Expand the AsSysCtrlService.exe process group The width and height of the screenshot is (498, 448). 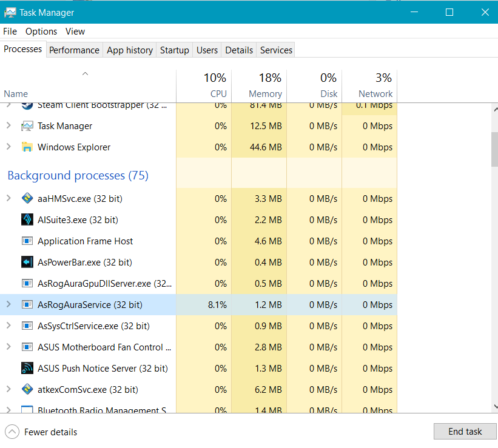point(8,326)
